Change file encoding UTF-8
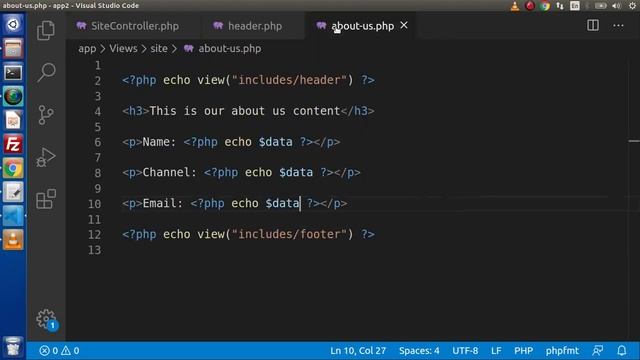640x360 pixels. pos(465,351)
